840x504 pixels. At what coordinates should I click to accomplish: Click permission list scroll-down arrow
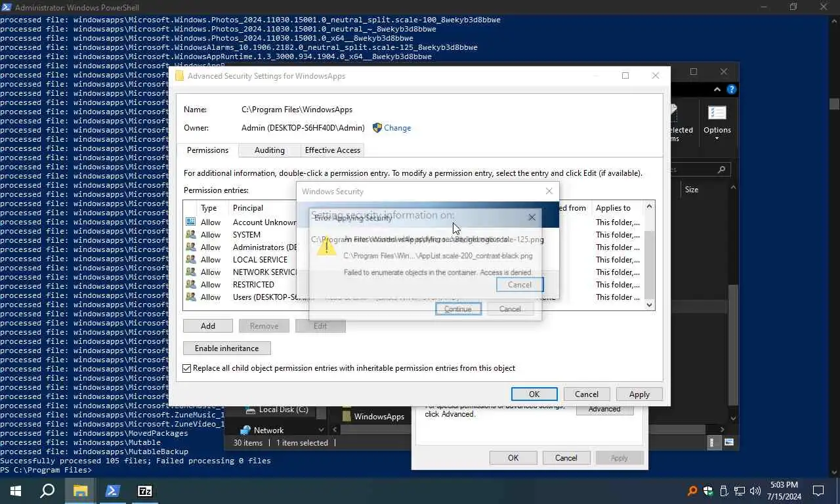pos(650,304)
